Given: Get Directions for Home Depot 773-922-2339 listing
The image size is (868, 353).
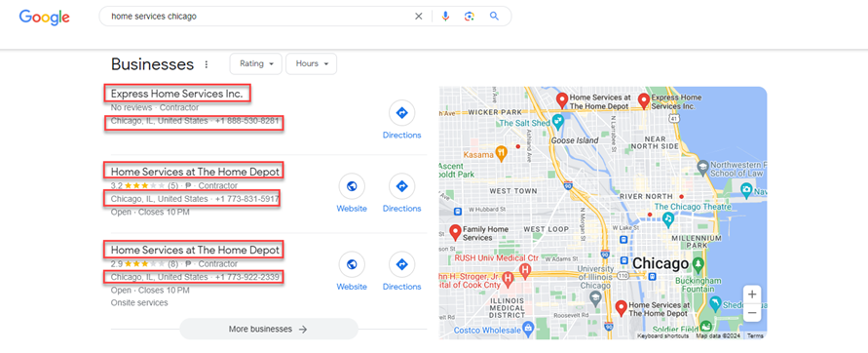Looking at the screenshot, I should pyautogui.click(x=402, y=271).
